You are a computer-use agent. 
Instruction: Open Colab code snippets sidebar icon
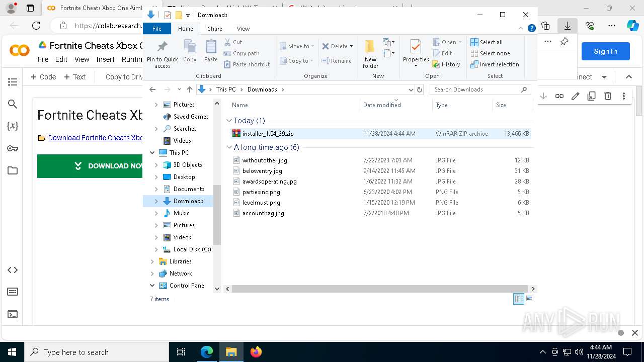(x=13, y=270)
